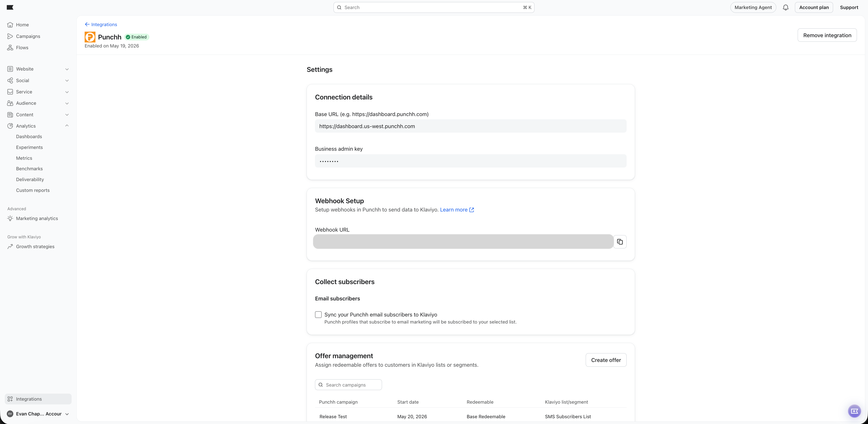Screen dimensions: 868x424
Task: Click the Klaviyo flag logo
Action: pyautogui.click(x=10, y=8)
